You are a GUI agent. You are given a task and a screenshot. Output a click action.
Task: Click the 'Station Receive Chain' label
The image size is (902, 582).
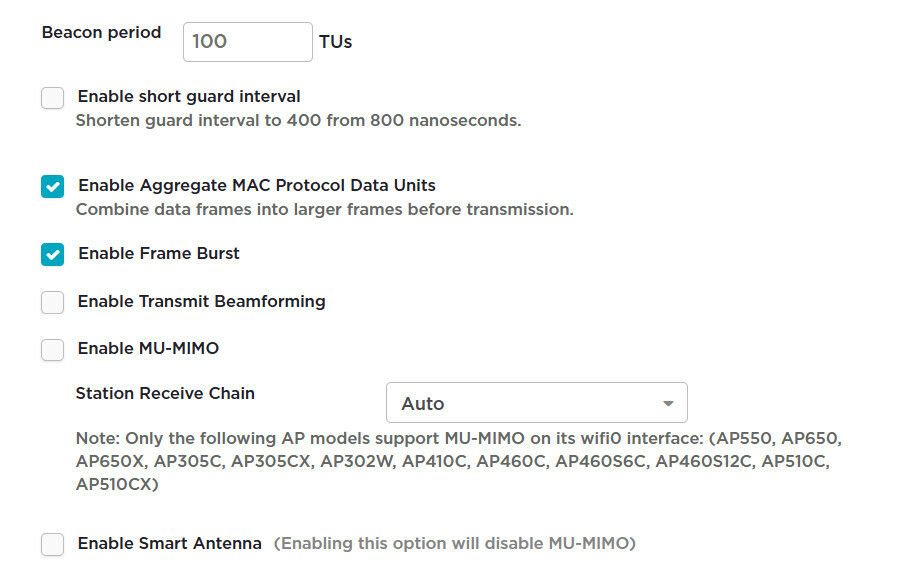click(165, 393)
